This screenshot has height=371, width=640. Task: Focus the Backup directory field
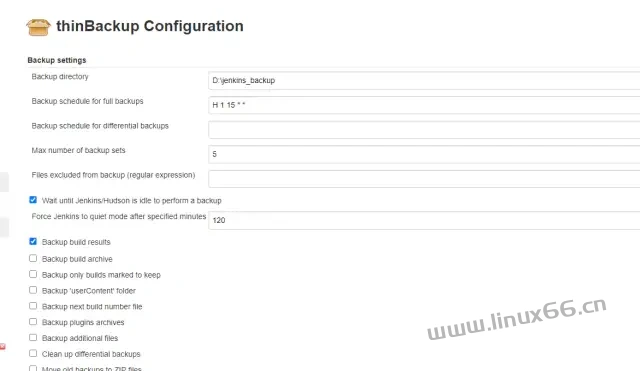pyautogui.click(x=424, y=80)
